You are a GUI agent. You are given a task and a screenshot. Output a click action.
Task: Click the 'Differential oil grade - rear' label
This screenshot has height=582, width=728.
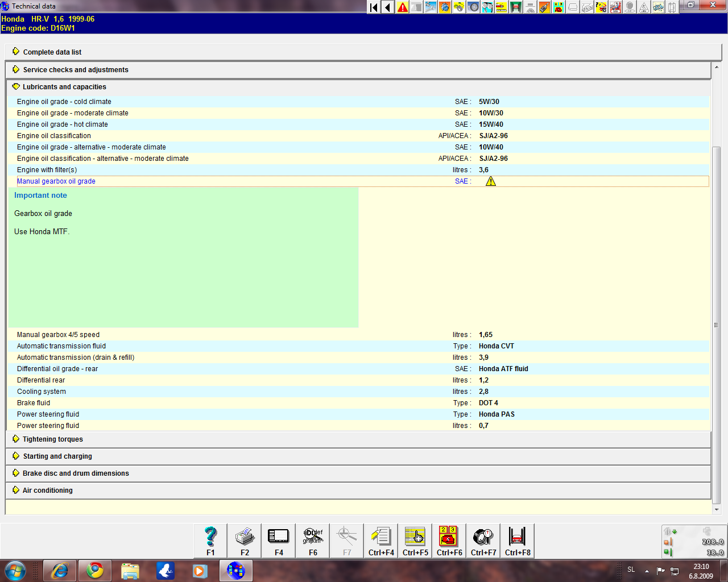(x=57, y=369)
